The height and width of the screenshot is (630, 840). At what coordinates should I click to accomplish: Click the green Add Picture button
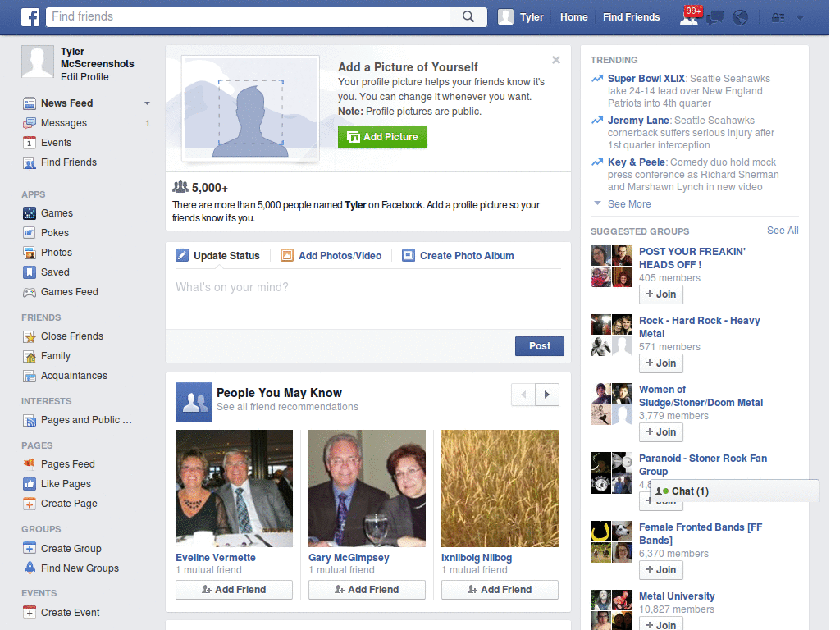click(382, 137)
